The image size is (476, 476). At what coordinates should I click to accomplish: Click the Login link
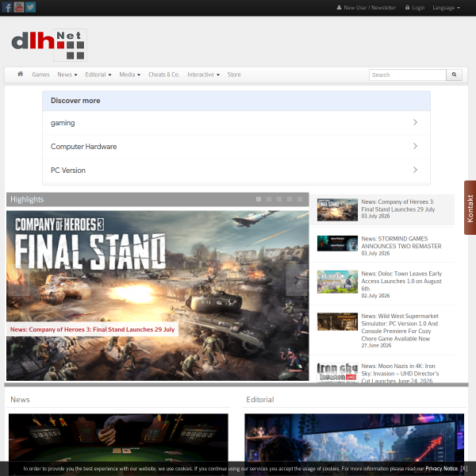(x=415, y=8)
